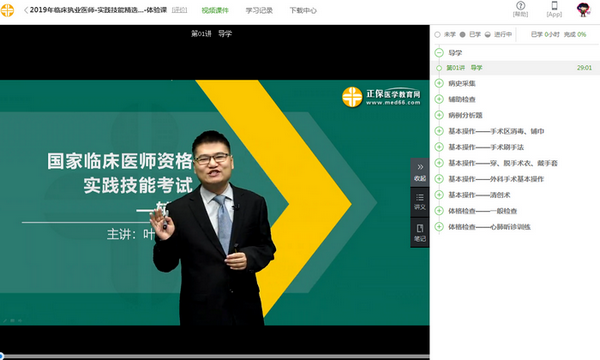This screenshot has width=600, height=360.
Task: Expand 体格检查——心肺听诊训练 chapter
Action: 439,227
